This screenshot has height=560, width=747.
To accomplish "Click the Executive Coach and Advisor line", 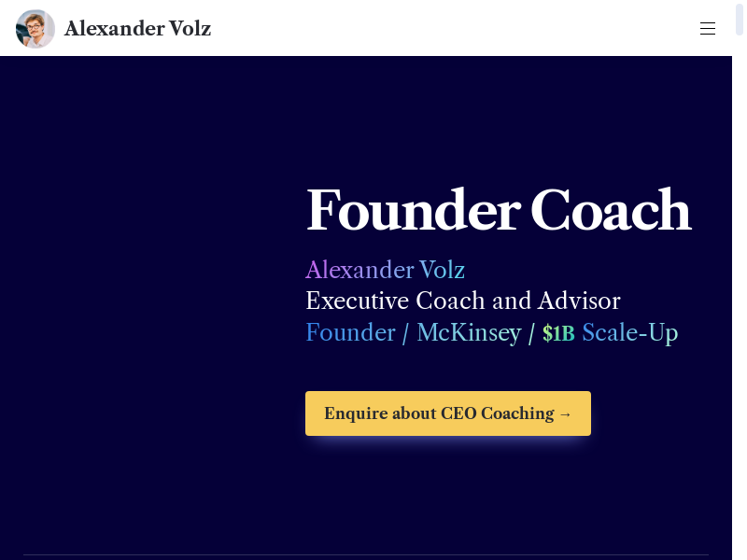I will click(x=462, y=301).
